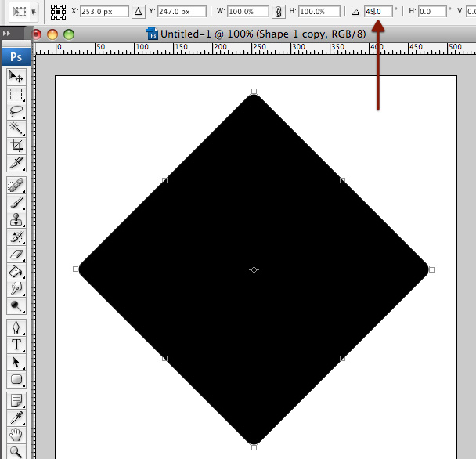Select the Dodge tool
Image resolution: width=476 pixels, height=459 pixels.
coord(16,306)
